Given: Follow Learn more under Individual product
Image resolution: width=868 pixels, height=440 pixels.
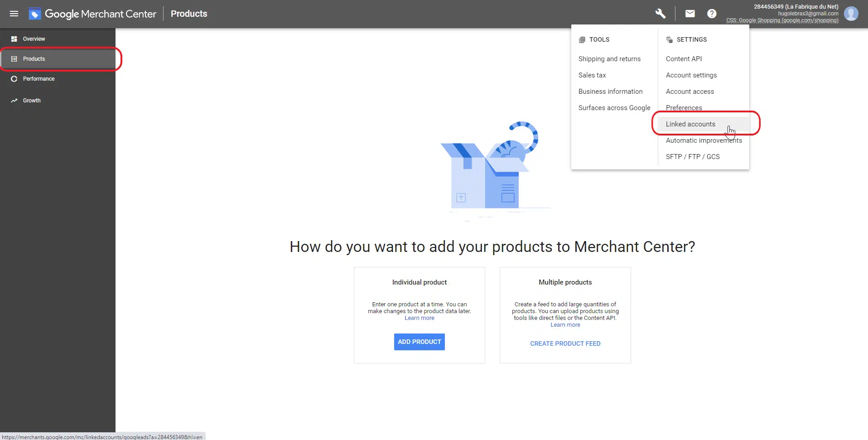Looking at the screenshot, I should point(419,318).
